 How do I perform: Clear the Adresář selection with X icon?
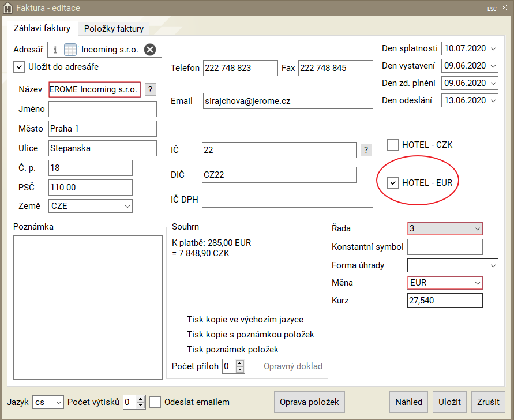coord(149,50)
